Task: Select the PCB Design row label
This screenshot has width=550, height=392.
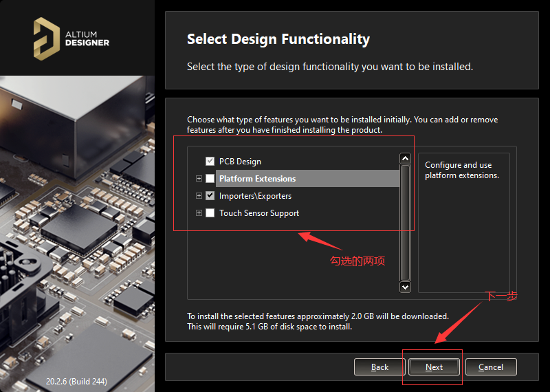Action: (x=240, y=162)
